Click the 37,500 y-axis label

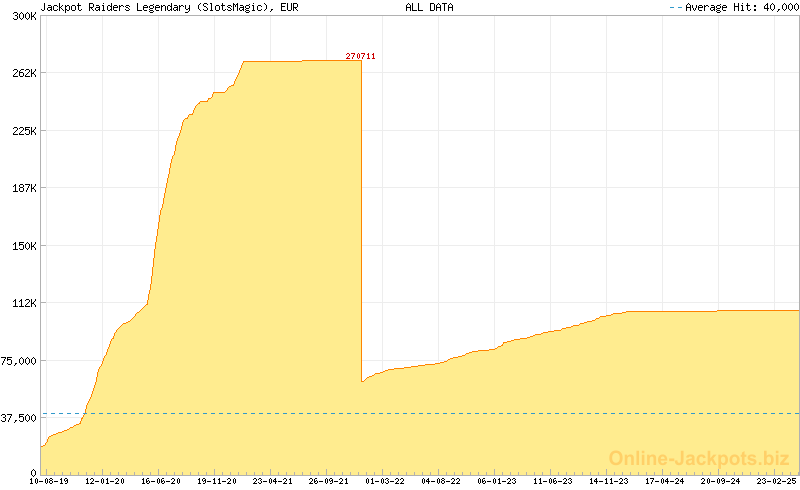click(x=19, y=418)
